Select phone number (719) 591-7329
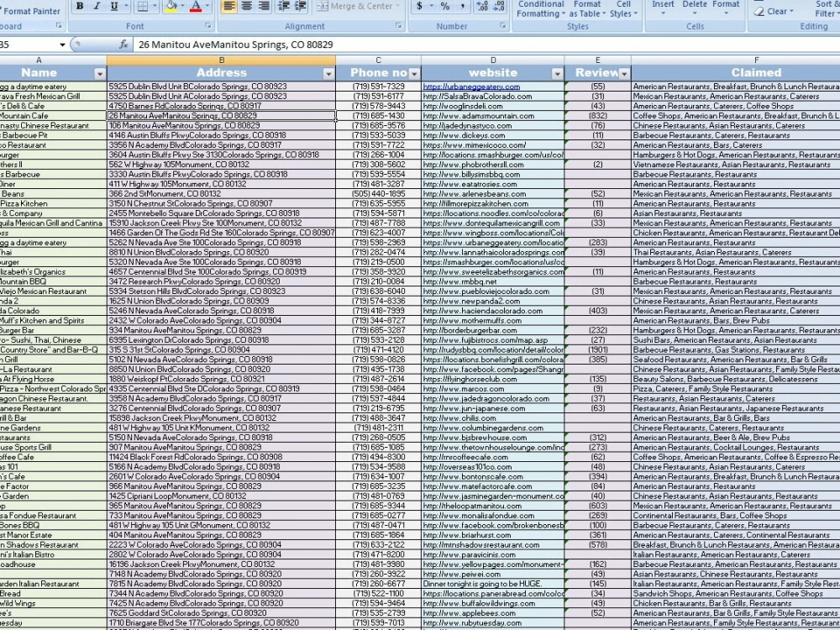The width and height of the screenshot is (840, 630). (x=378, y=87)
